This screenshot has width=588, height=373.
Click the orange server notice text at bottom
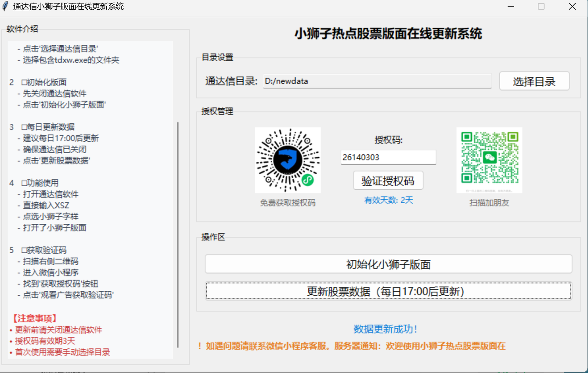tap(352, 346)
